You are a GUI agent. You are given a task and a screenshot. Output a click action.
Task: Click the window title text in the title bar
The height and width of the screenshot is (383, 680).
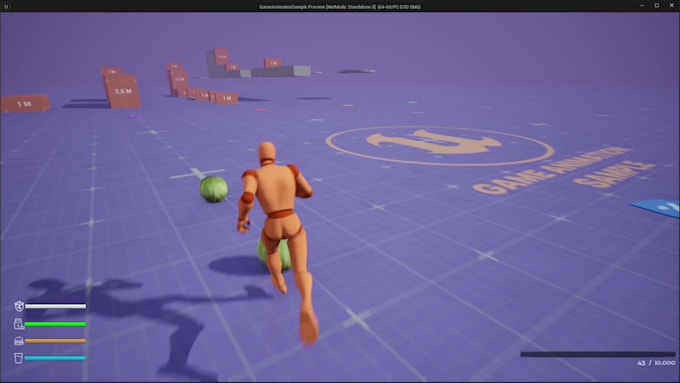coord(340,7)
